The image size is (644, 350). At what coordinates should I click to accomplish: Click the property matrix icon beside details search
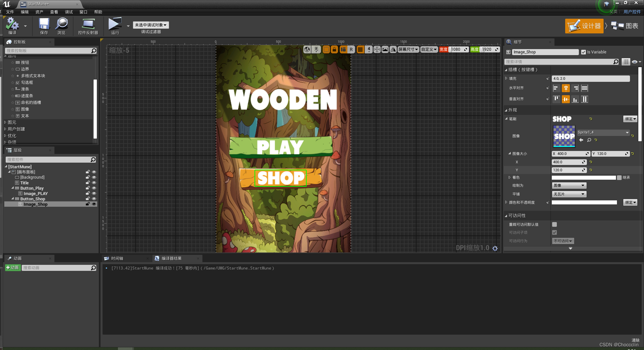(x=626, y=62)
